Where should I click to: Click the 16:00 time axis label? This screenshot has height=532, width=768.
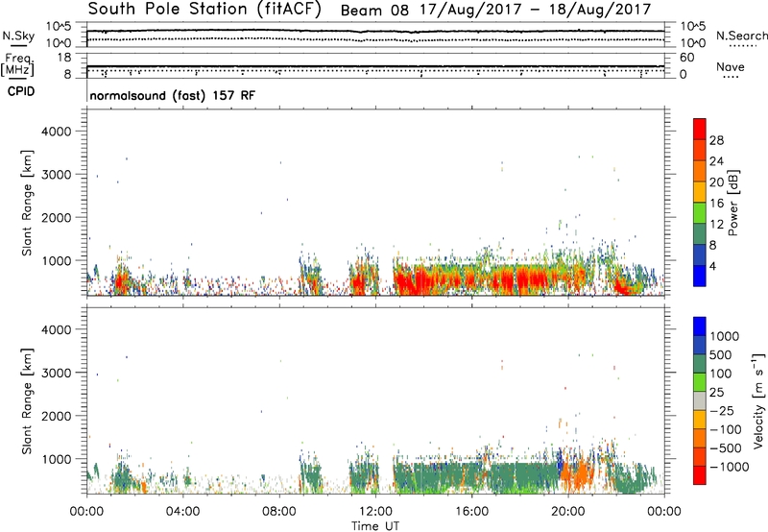pyautogui.click(x=471, y=512)
